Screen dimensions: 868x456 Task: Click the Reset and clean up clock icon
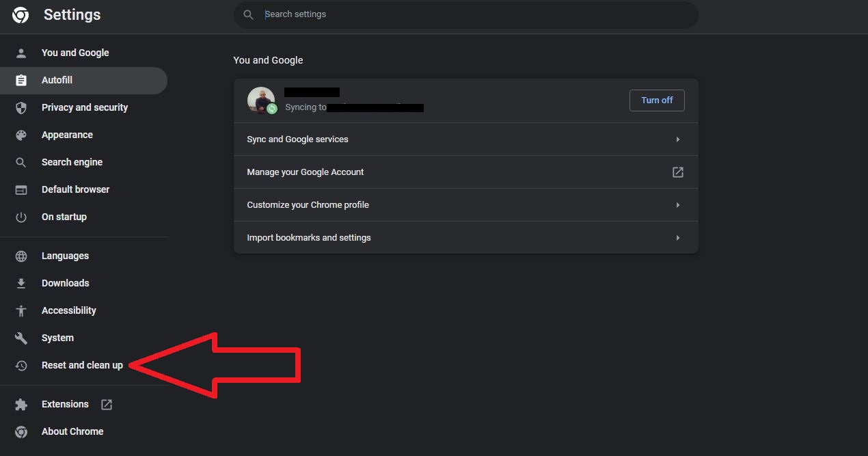21,365
